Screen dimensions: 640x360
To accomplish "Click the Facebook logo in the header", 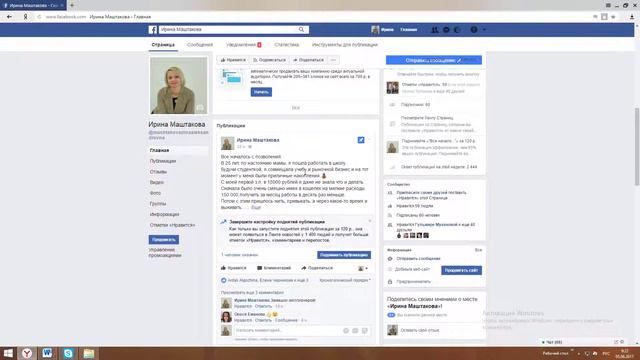I will [153, 29].
